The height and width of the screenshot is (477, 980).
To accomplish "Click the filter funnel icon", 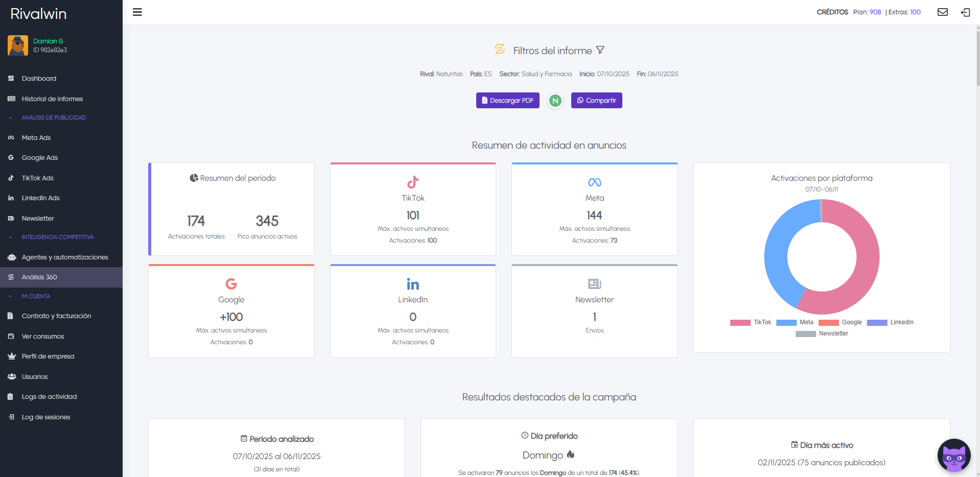I will [600, 50].
